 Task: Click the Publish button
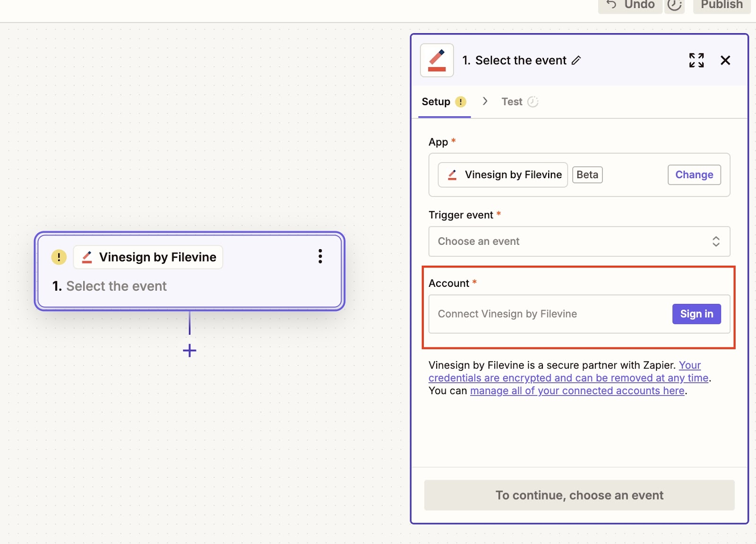tap(722, 6)
